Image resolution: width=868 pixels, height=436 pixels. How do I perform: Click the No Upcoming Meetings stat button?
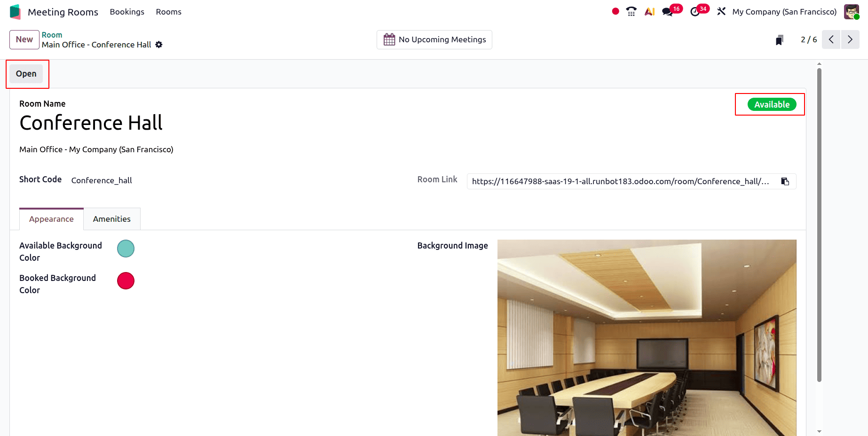click(x=434, y=39)
